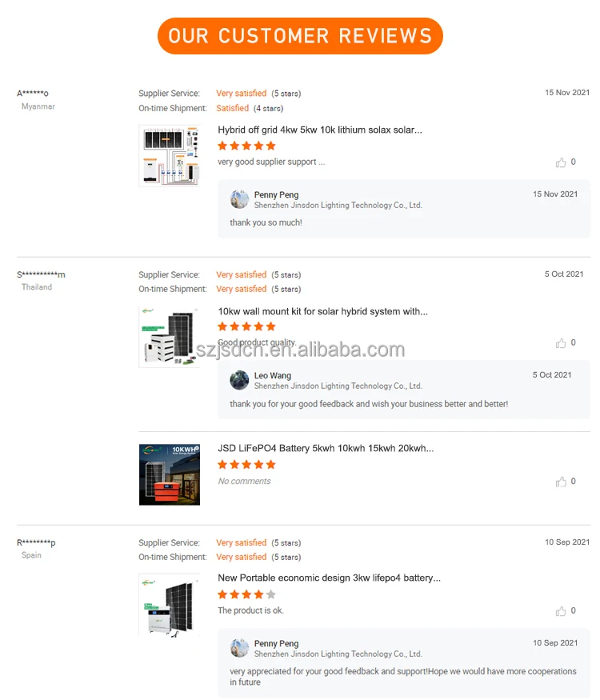Click Penny Peng's avatar in 15 Nov reply
Screen dimensions: 600x700
239,199
